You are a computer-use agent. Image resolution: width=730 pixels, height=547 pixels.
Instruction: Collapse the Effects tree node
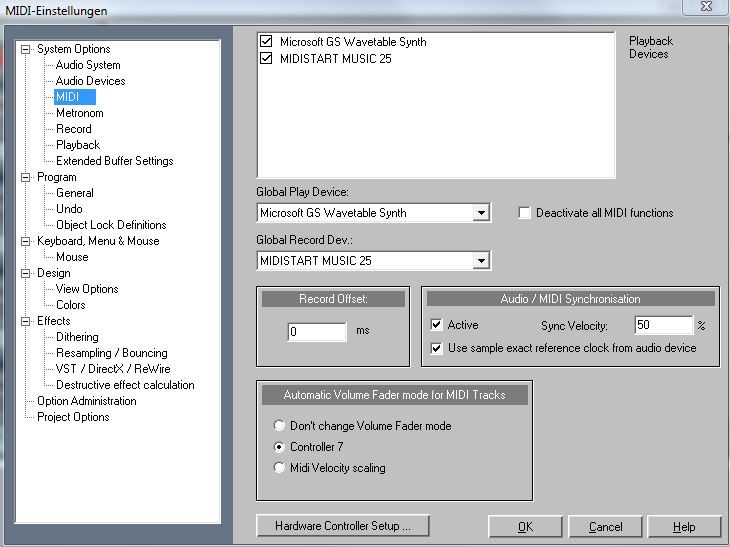click(x=26, y=321)
